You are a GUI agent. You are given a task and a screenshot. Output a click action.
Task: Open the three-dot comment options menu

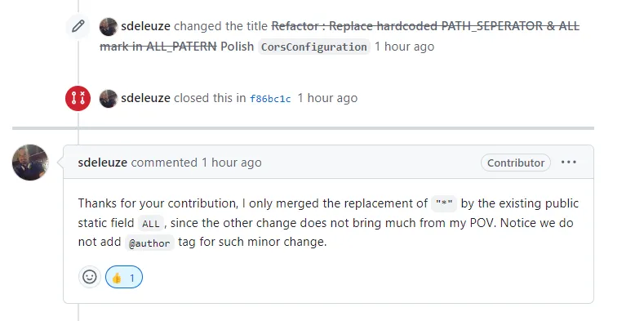[569, 163]
